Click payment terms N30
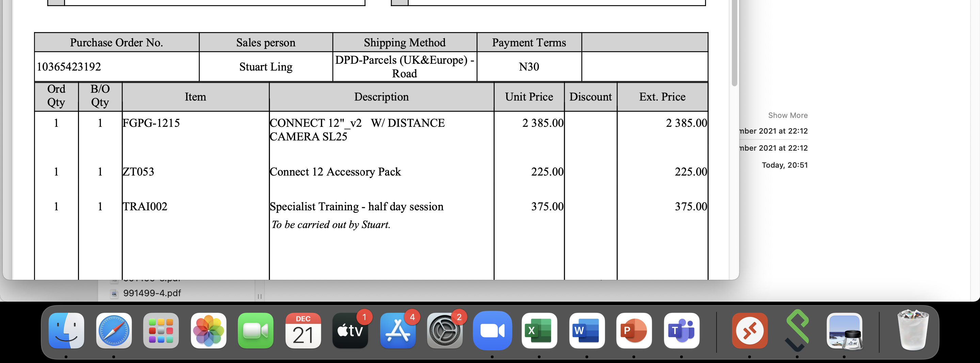 click(x=529, y=67)
